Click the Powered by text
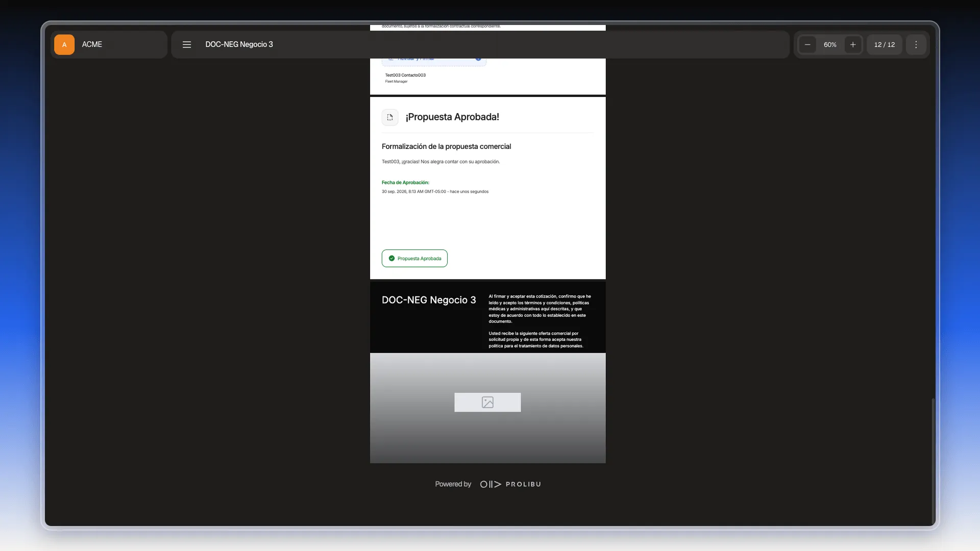The image size is (980, 551). pos(453,484)
